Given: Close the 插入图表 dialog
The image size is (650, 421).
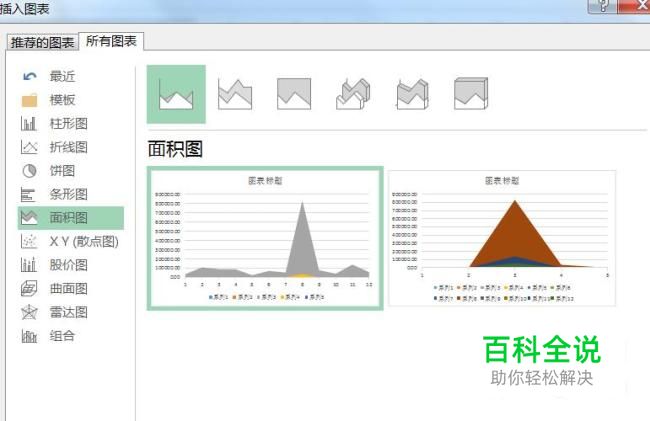Looking at the screenshot, I should pyautogui.click(x=634, y=6).
